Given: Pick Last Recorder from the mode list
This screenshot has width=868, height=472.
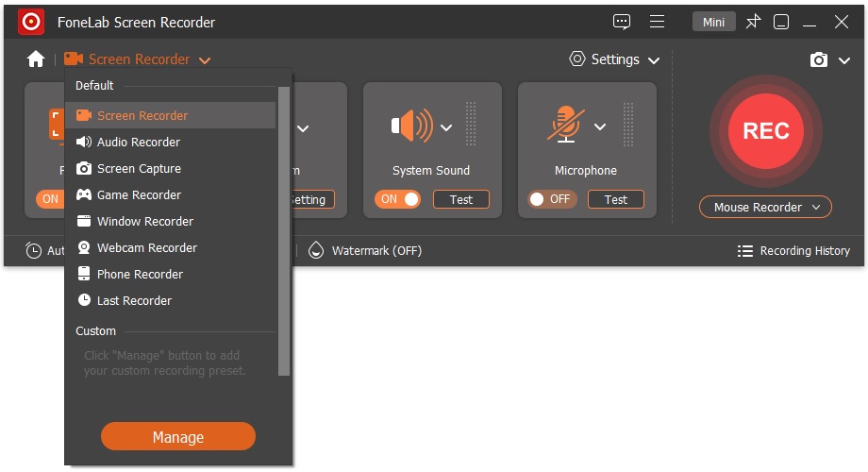Looking at the screenshot, I should (x=171, y=300).
